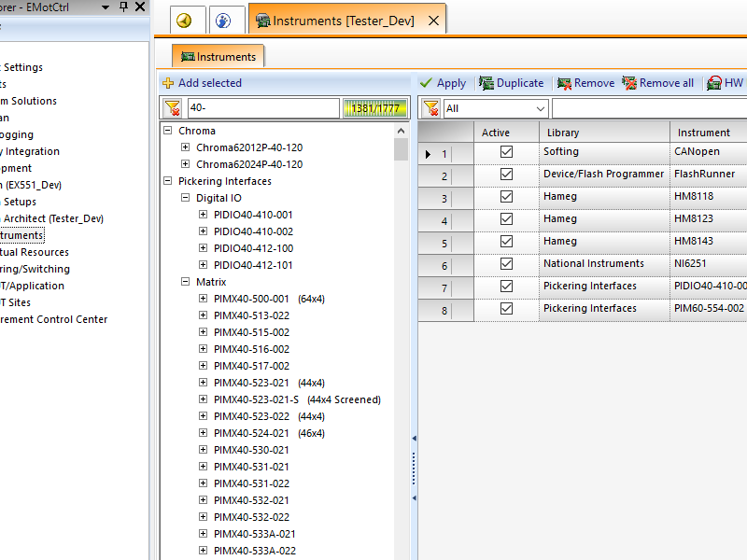The width and height of the screenshot is (747, 560).
Task: Expand PIDIO40-412-101 node
Action: click(x=203, y=265)
